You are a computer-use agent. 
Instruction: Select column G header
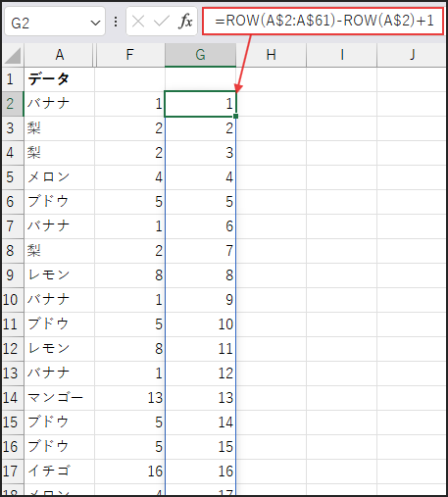tap(200, 55)
